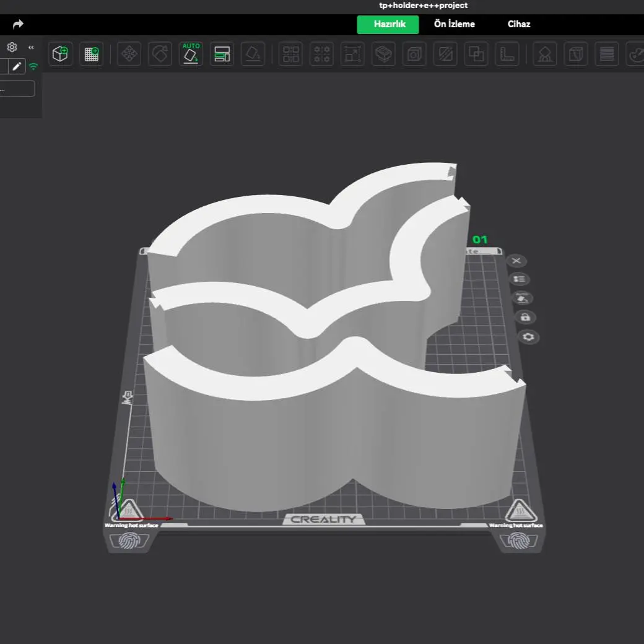
Task: Open the Support painting tool
Action: pos(545,54)
